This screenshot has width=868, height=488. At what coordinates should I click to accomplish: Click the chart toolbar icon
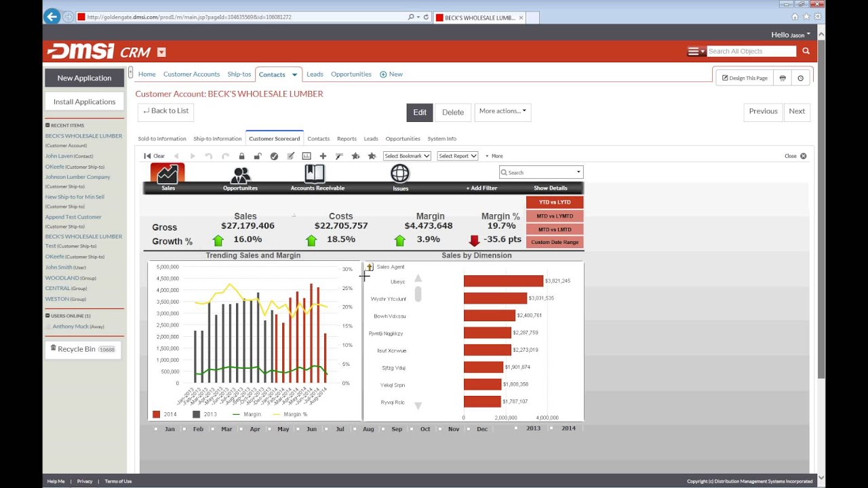coord(307,156)
